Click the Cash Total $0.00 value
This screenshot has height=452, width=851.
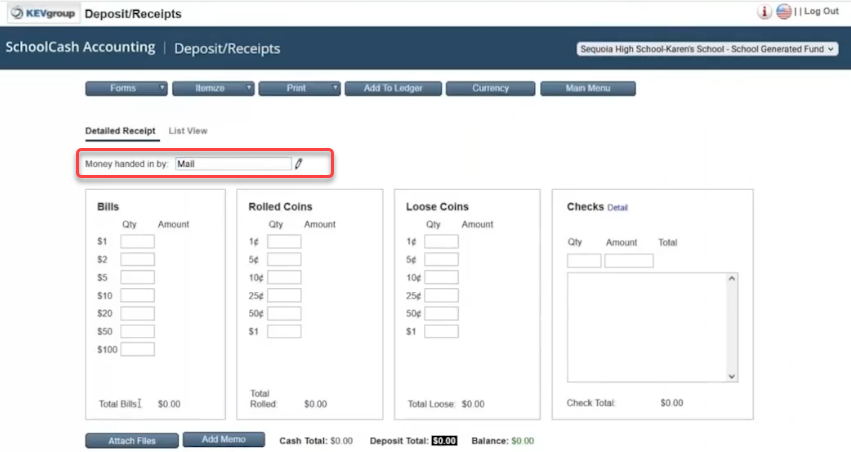(341, 441)
